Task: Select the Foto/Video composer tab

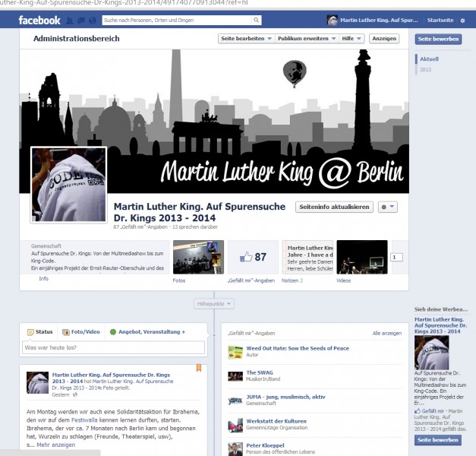Action: [81, 332]
